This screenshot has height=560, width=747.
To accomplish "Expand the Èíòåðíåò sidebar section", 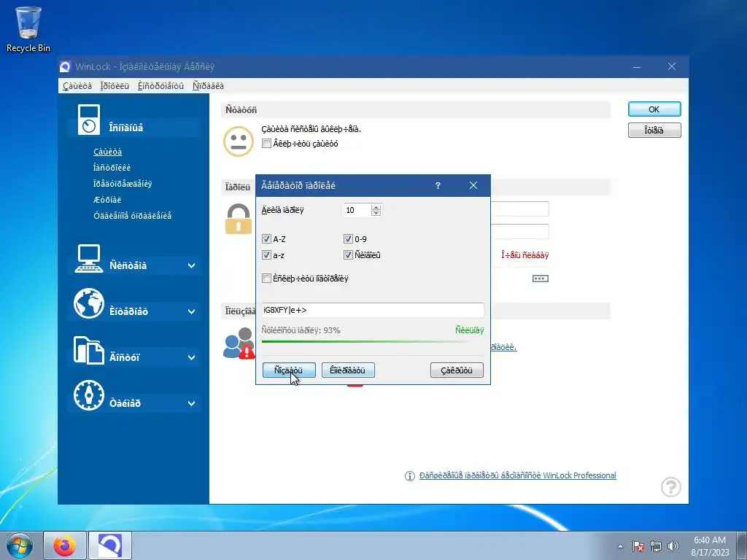I will (x=191, y=311).
